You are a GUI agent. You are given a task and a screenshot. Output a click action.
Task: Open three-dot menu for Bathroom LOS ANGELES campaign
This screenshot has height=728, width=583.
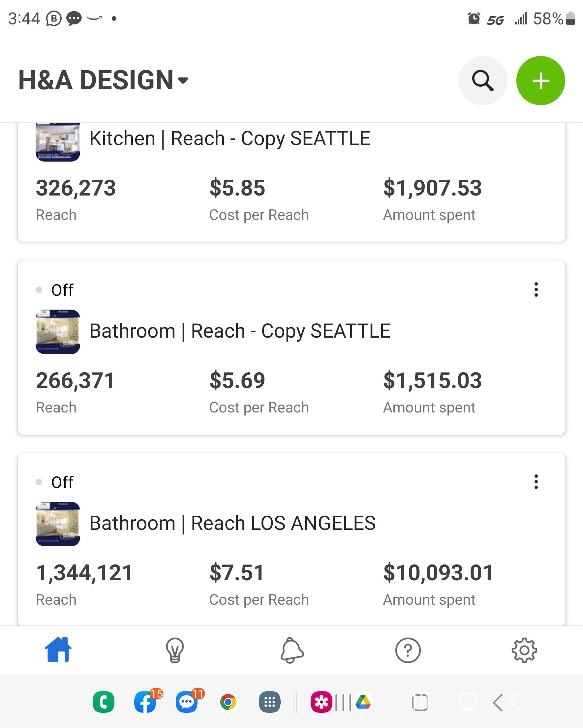click(x=536, y=481)
